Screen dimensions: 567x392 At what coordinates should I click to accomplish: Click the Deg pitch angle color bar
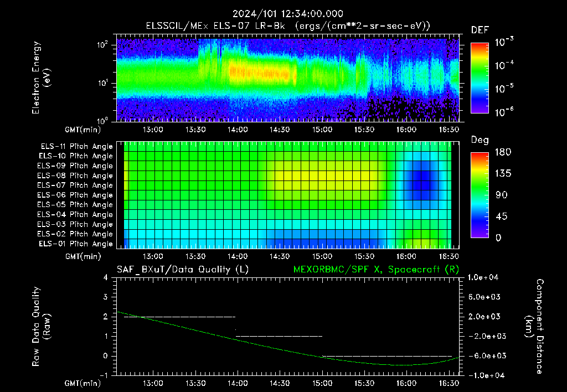tap(480, 195)
